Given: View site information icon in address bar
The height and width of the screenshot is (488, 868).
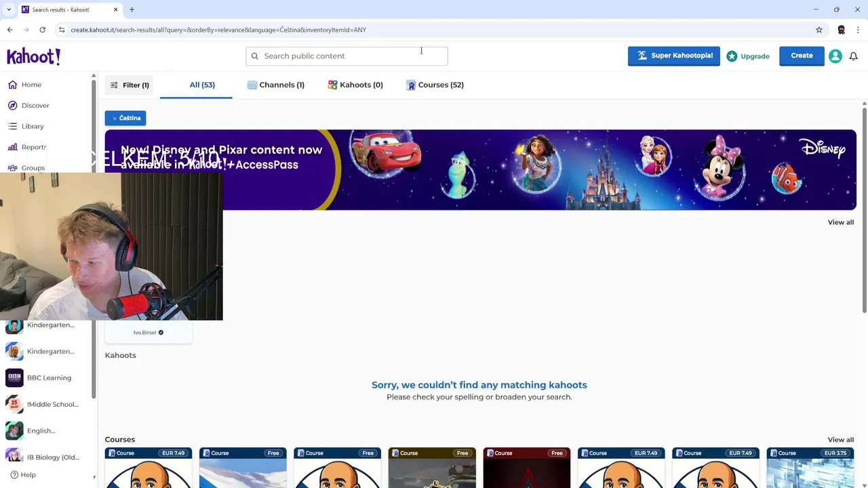Looking at the screenshot, I should [62, 30].
